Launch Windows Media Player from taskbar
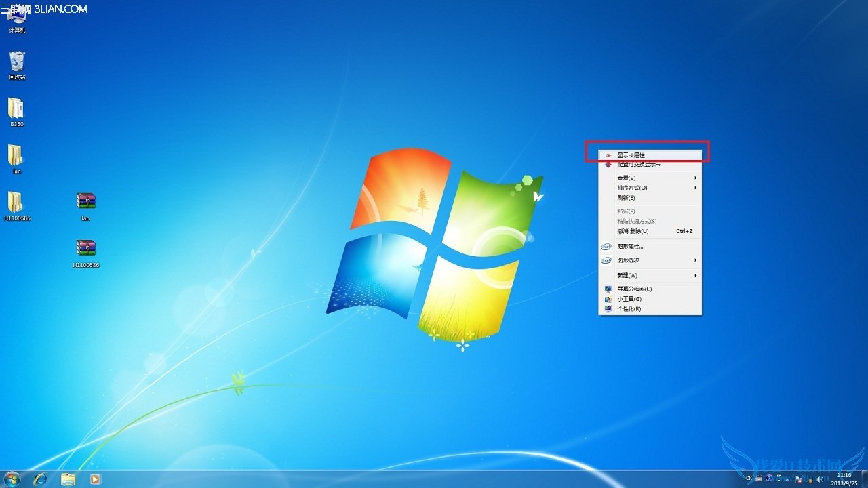 tap(95, 479)
